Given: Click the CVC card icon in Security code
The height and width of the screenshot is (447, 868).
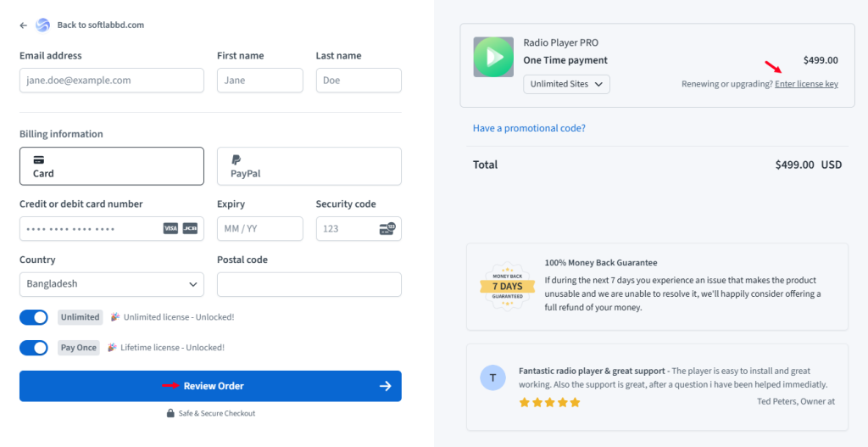Looking at the screenshot, I should point(387,229).
